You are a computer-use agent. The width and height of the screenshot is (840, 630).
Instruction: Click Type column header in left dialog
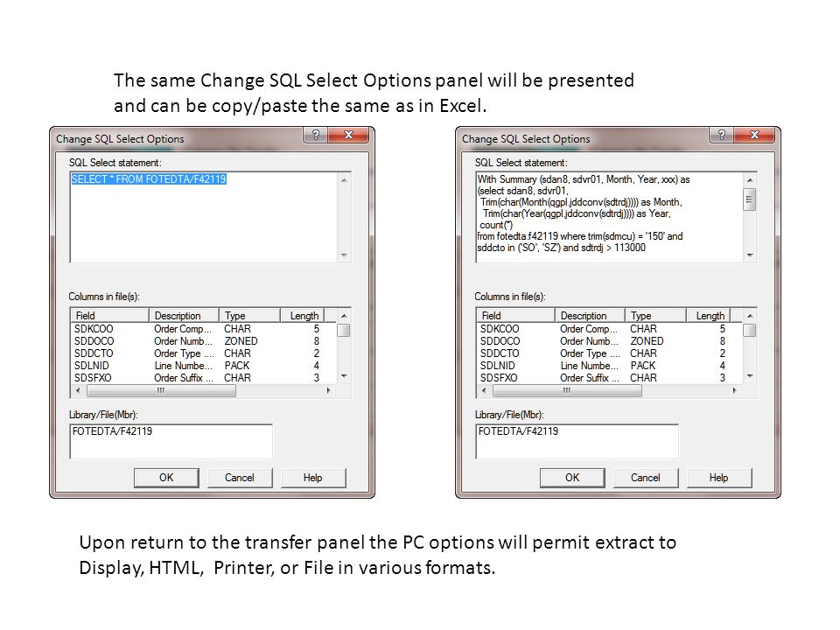pyautogui.click(x=249, y=316)
